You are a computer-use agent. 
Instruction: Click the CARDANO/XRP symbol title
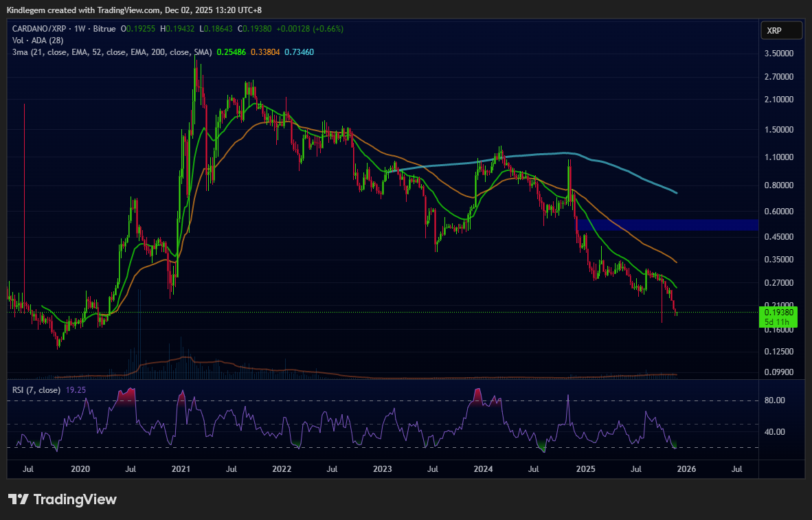click(x=41, y=29)
